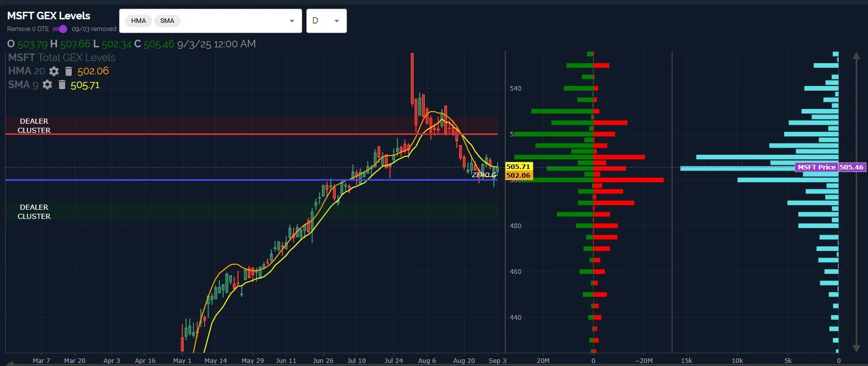Open SMA 9 settings gear

[x=47, y=85]
